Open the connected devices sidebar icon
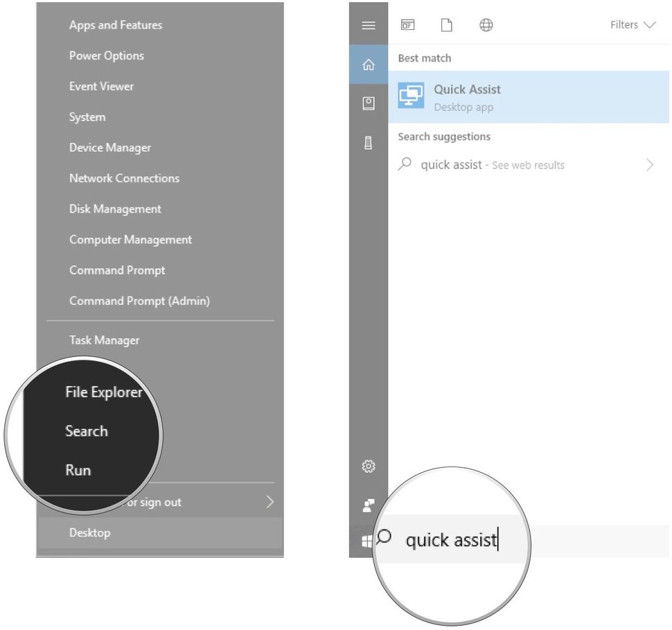 [x=369, y=103]
